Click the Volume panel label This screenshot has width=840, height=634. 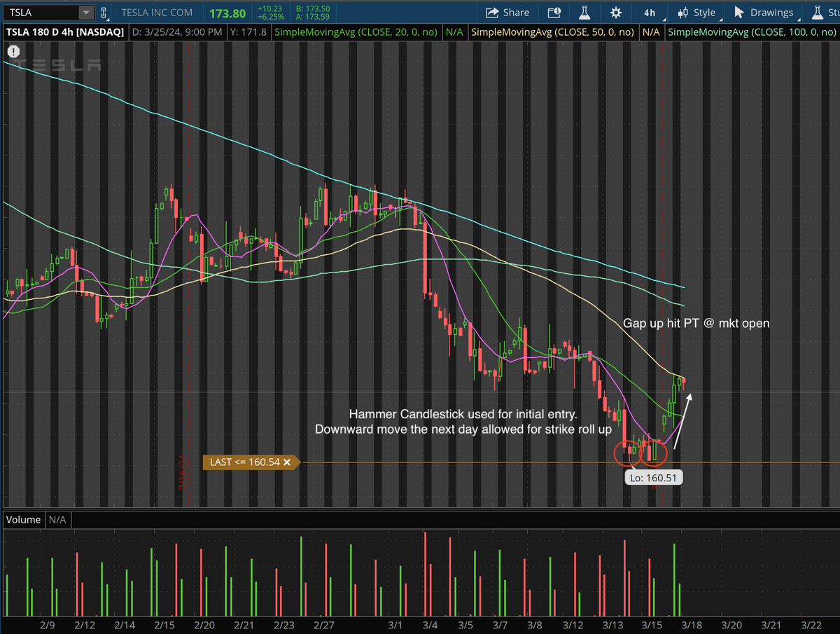[x=24, y=520]
